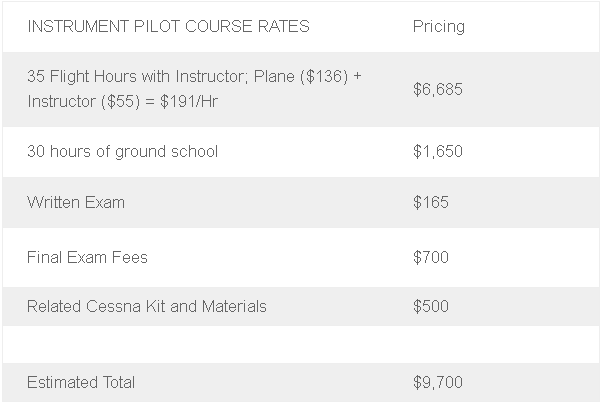Image resolution: width=602 pixels, height=406 pixels.
Task: Click the $500 kit and materials price
Action: click(x=431, y=307)
